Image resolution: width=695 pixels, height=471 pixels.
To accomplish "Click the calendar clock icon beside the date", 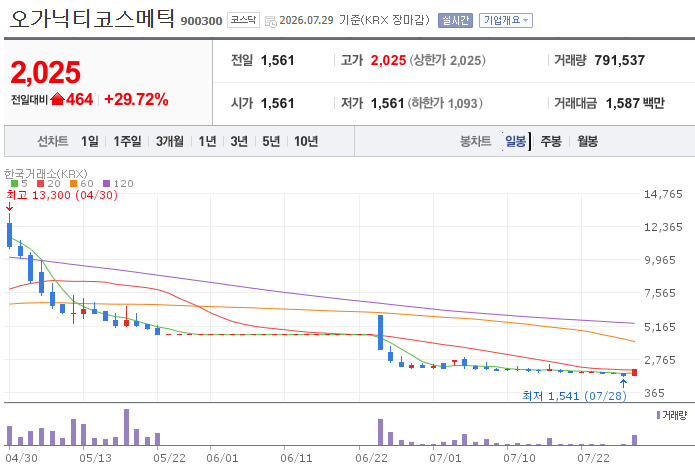I will click(270, 21).
